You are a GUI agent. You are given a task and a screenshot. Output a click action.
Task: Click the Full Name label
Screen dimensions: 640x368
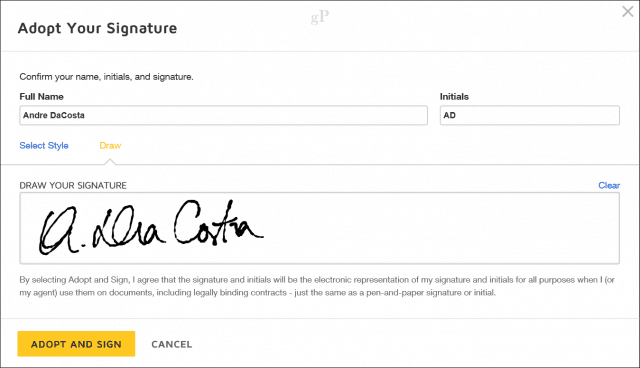coord(41,97)
